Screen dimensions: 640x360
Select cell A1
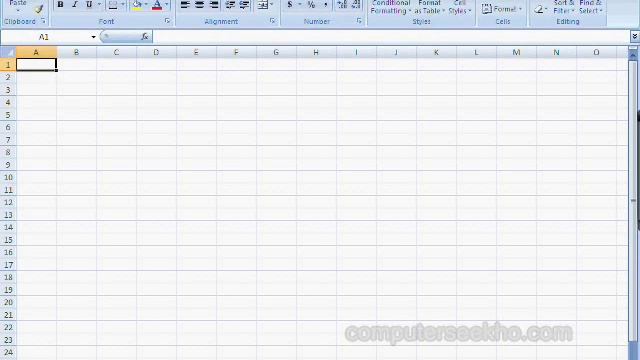pyautogui.click(x=36, y=65)
